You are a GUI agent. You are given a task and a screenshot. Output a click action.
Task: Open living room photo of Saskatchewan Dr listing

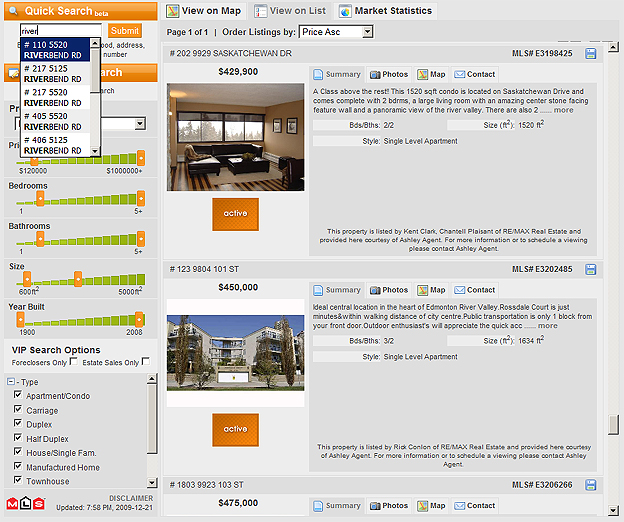coord(235,137)
